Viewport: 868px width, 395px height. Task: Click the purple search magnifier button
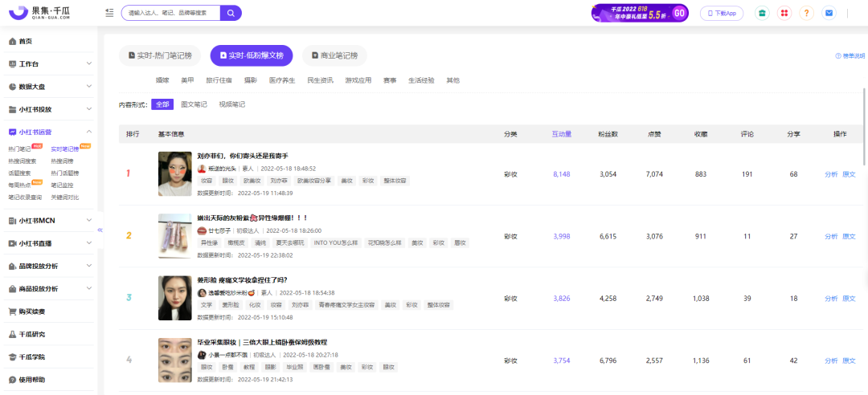click(x=231, y=13)
